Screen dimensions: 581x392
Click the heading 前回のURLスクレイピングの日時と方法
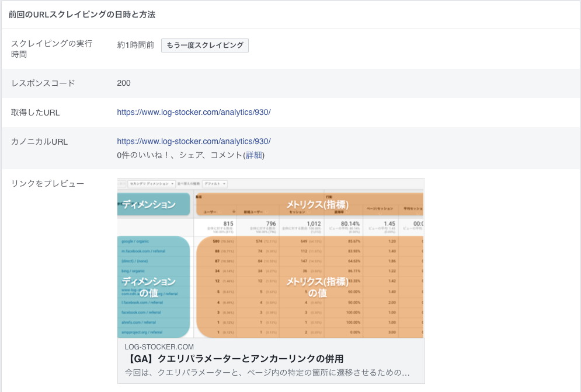click(x=82, y=15)
